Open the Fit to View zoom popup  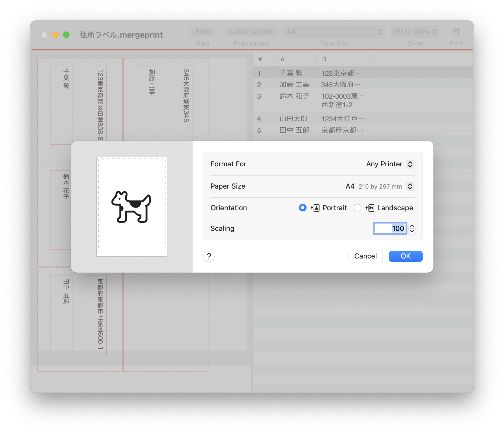(416, 32)
